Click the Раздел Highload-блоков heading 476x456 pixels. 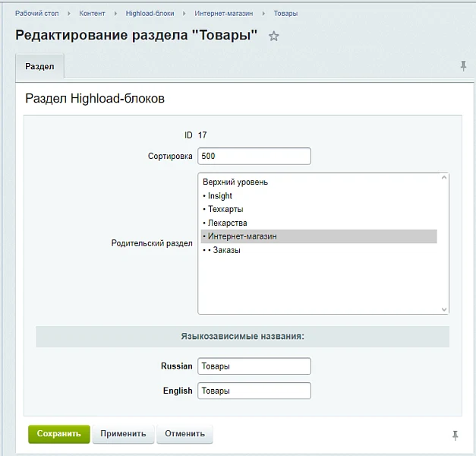pos(95,99)
